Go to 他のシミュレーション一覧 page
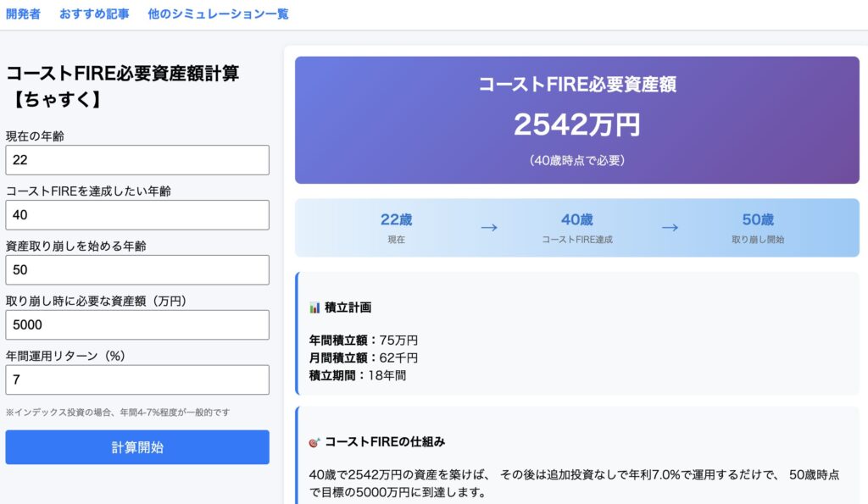The image size is (868, 504). tap(217, 14)
